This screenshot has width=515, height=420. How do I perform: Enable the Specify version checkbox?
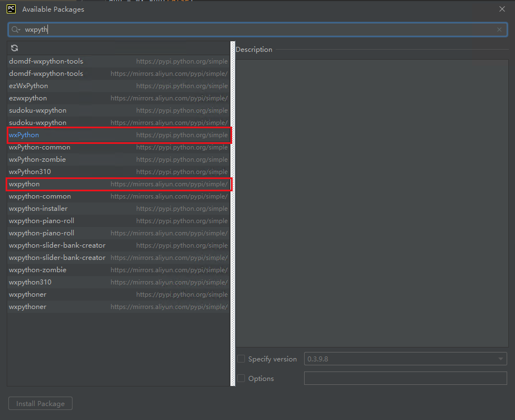pyautogui.click(x=241, y=359)
